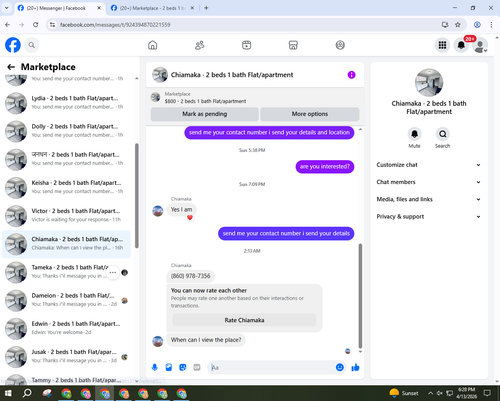Mute the Chiamaka conversation
This screenshot has width=500, height=401.
[x=414, y=134]
